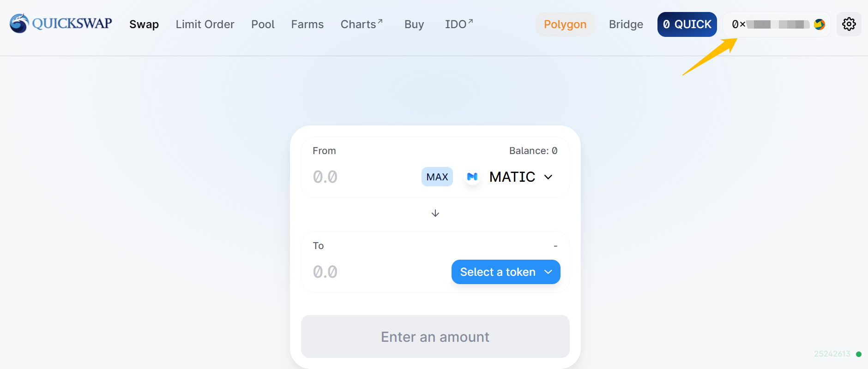Click the MATIC token logo icon
868x369 pixels.
[472, 177]
